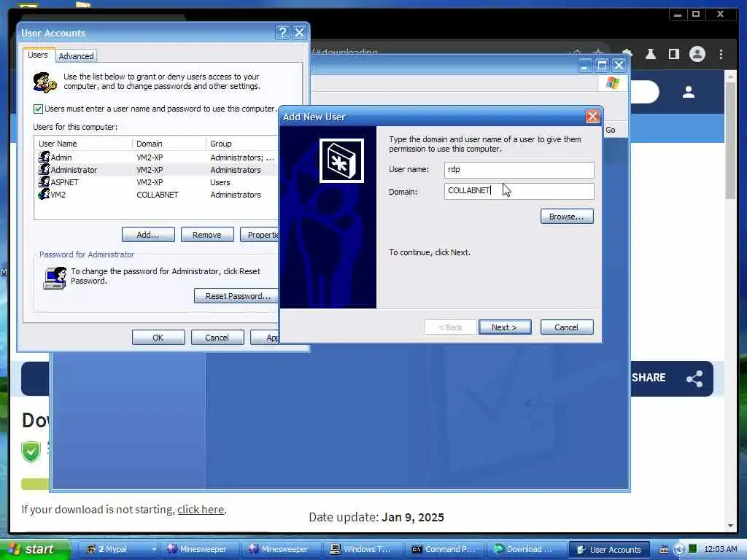Screen dimensions: 747x560
Task: Click Browse in the Add New User dialog
Action: pyautogui.click(x=566, y=217)
